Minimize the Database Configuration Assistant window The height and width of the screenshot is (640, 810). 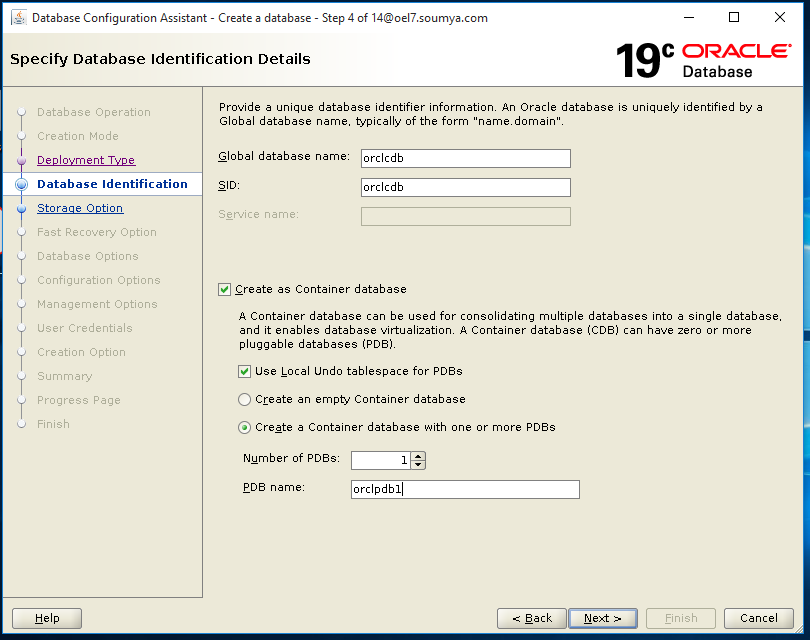click(x=689, y=18)
